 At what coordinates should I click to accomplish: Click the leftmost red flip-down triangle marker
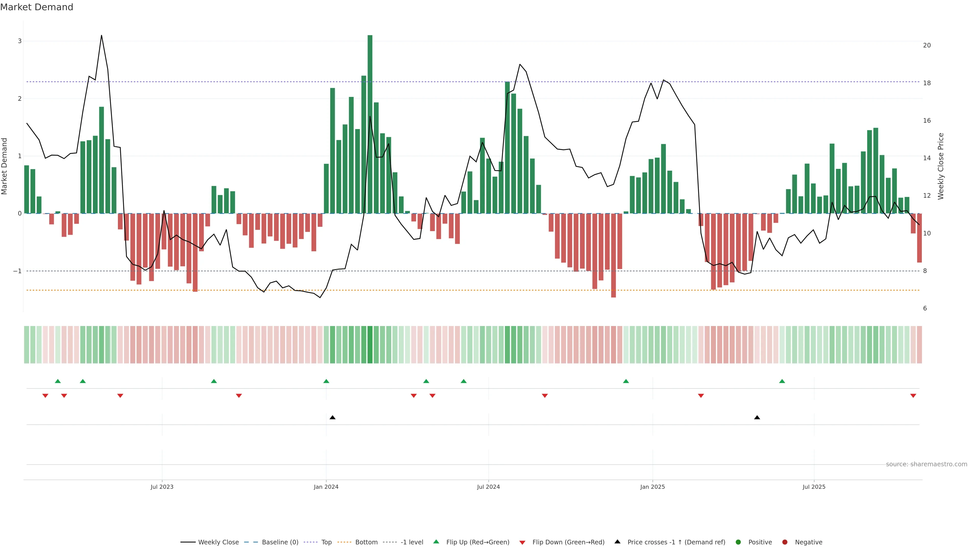point(45,396)
